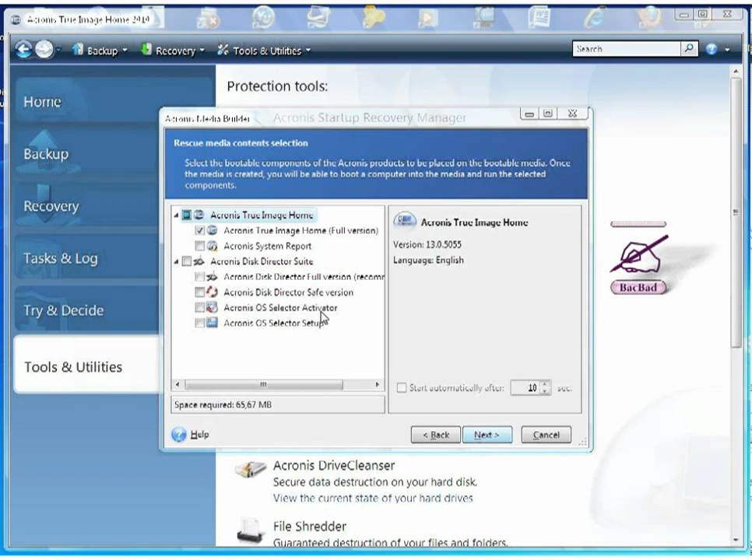Click the Space required: 65,67 MB text
Image resolution: width=752 pixels, height=560 pixels.
pyautogui.click(x=223, y=404)
